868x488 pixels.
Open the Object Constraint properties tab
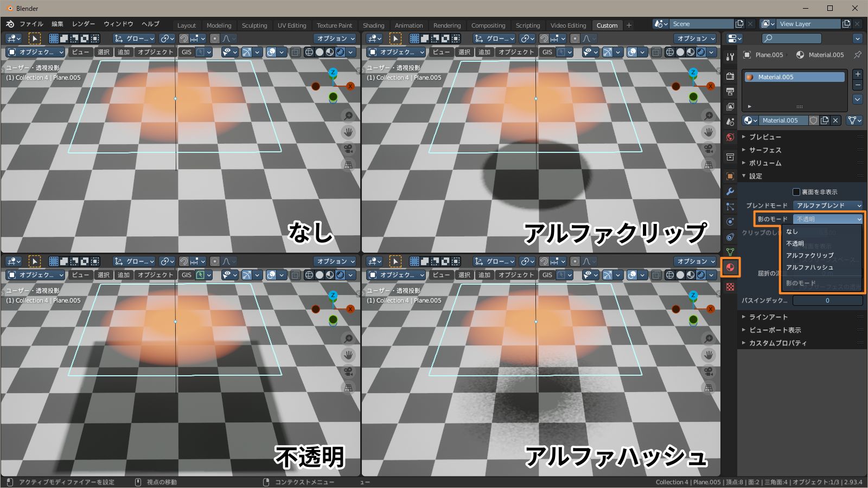coord(730,237)
